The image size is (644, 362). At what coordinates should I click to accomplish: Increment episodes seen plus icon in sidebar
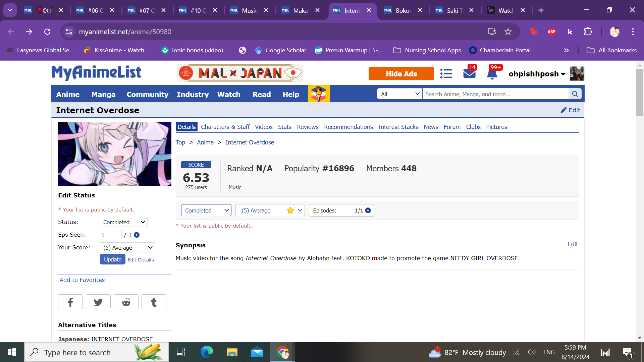tap(137, 235)
